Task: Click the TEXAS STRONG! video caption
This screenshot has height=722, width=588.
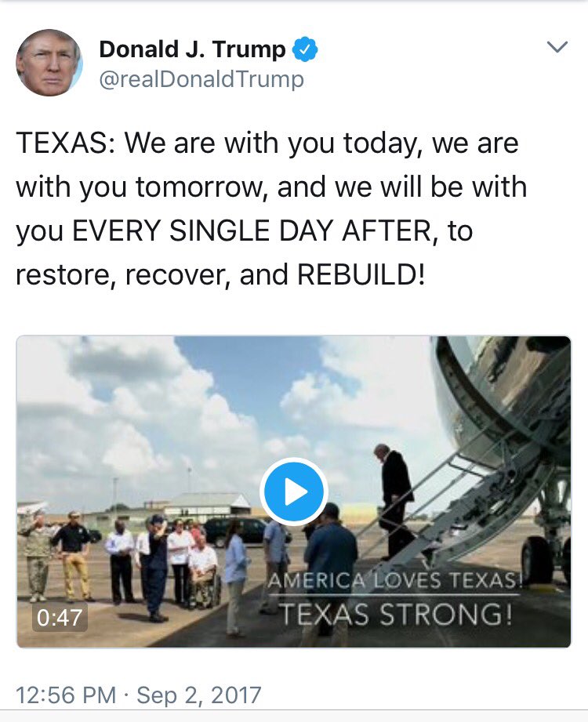Action: click(x=396, y=614)
